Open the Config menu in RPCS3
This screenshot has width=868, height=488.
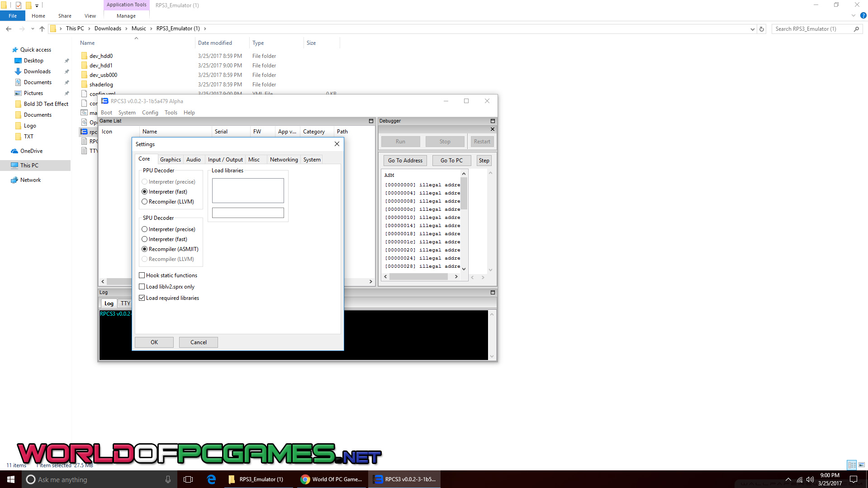click(x=150, y=113)
